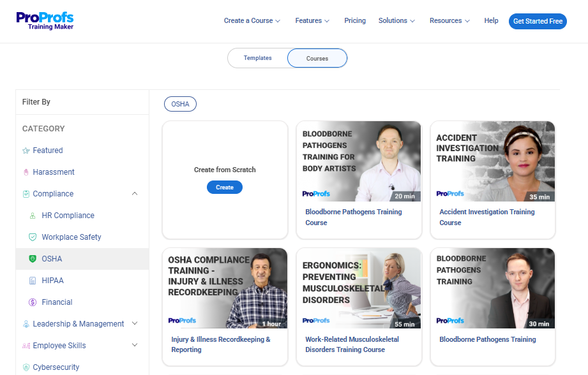This screenshot has width=588, height=375.
Task: Select the Courses toggle option
Action: point(317,58)
